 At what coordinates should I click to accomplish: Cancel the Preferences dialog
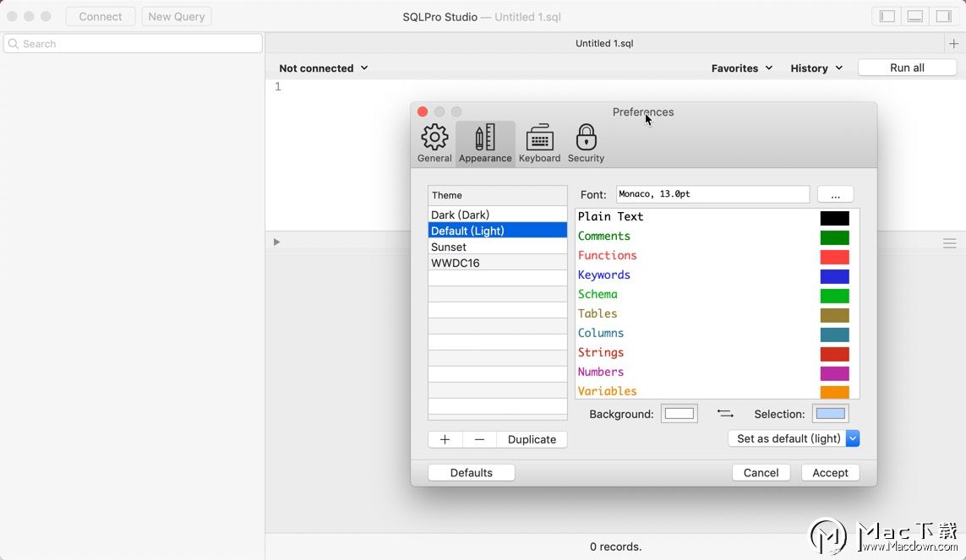[x=761, y=473]
